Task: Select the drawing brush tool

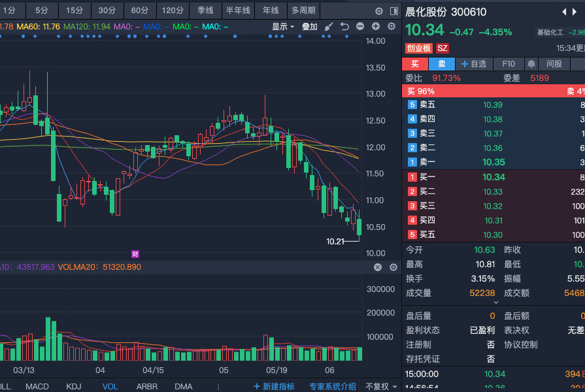Action: point(329,27)
